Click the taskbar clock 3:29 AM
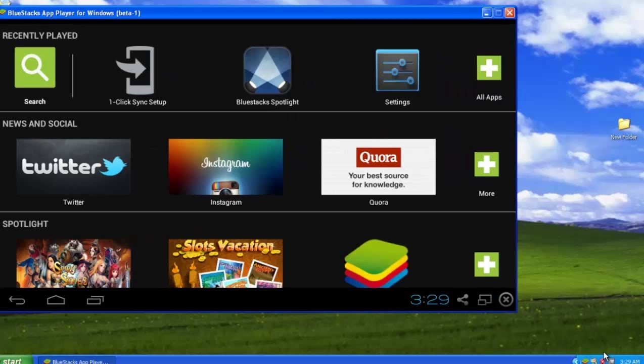 tap(629, 361)
